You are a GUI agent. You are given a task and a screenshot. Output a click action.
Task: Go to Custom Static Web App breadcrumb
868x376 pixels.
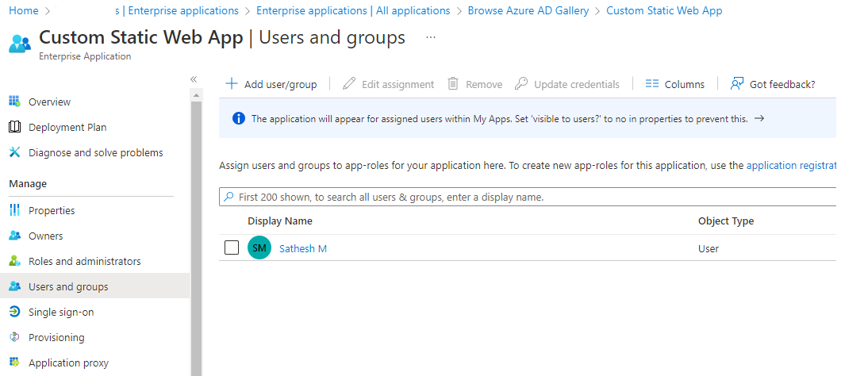tap(664, 10)
